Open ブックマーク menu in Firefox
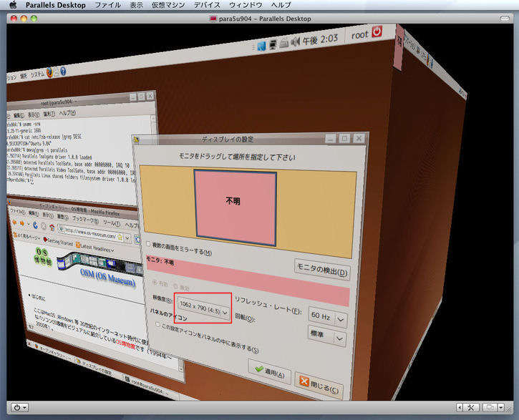The width and height of the screenshot is (519, 420). click(x=85, y=220)
